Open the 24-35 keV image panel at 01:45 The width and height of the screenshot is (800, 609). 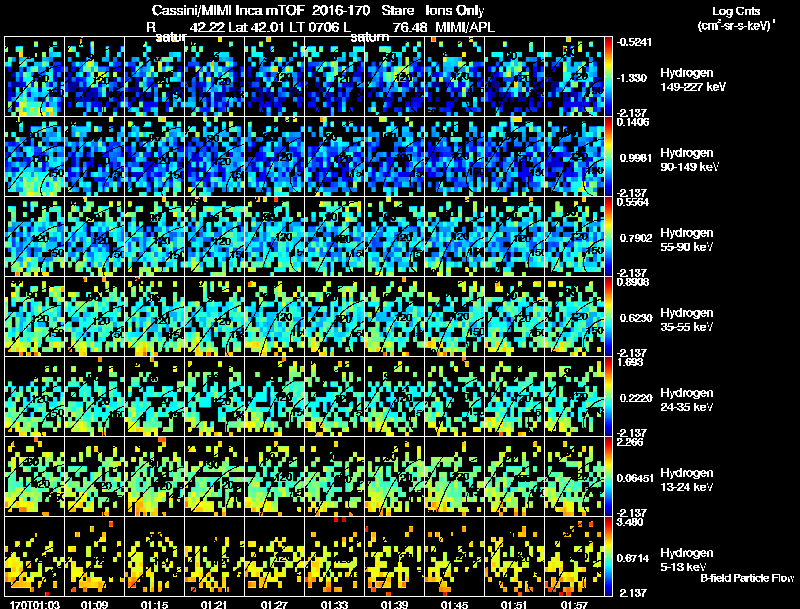454,397
